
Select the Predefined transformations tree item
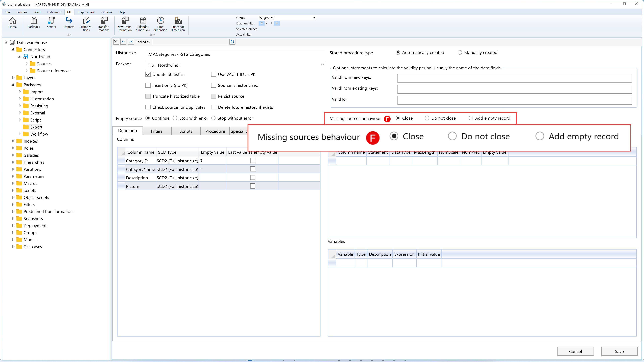[x=49, y=211]
